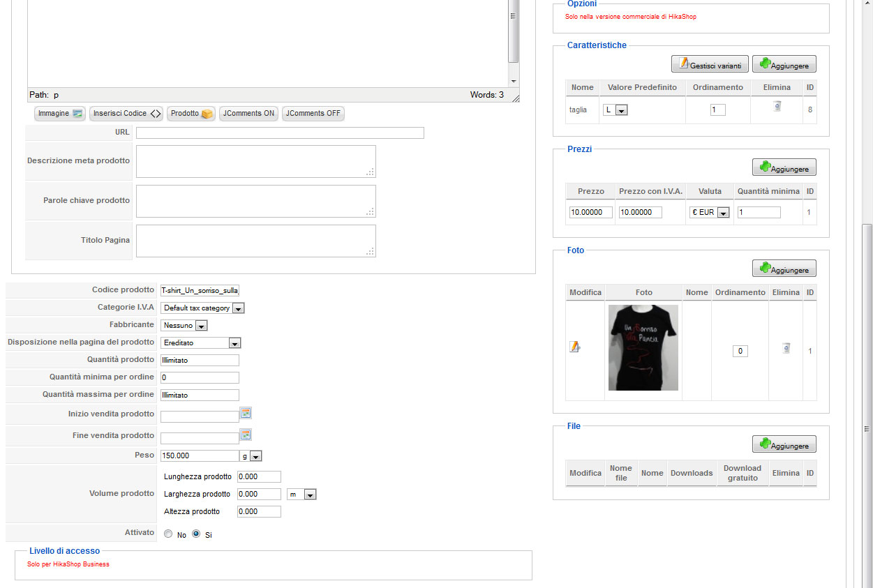Image resolution: width=873 pixels, height=588 pixels.
Task: Add a photo with Aggiungere in Foto
Action: pos(784,269)
